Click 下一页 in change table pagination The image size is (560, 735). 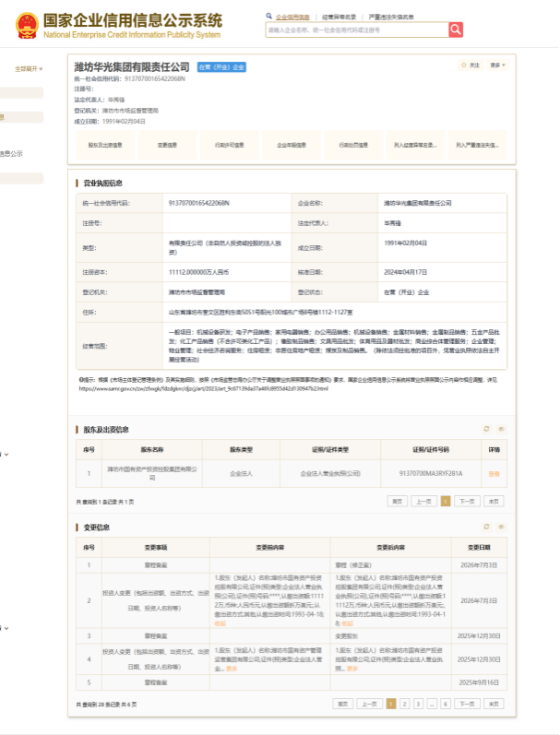click(467, 704)
